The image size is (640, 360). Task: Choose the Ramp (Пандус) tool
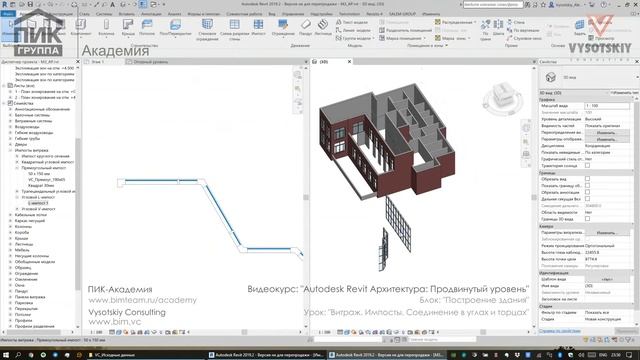coord(306,28)
